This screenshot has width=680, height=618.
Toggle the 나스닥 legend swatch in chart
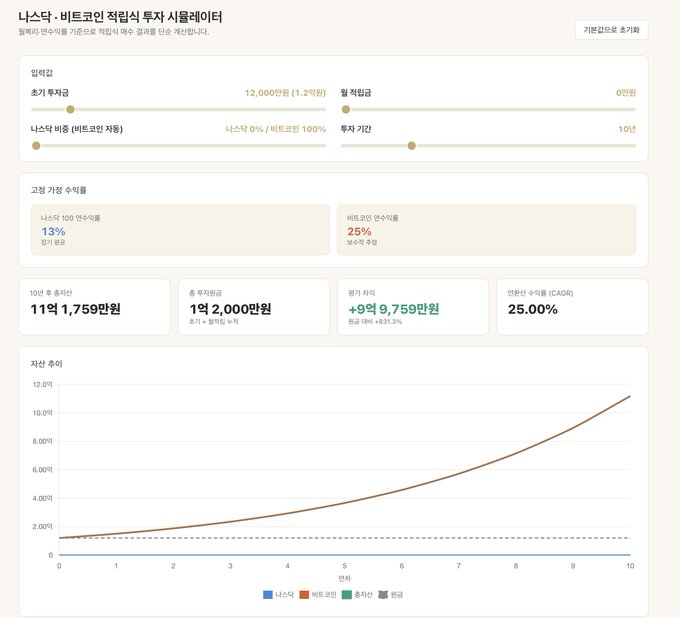(268, 595)
